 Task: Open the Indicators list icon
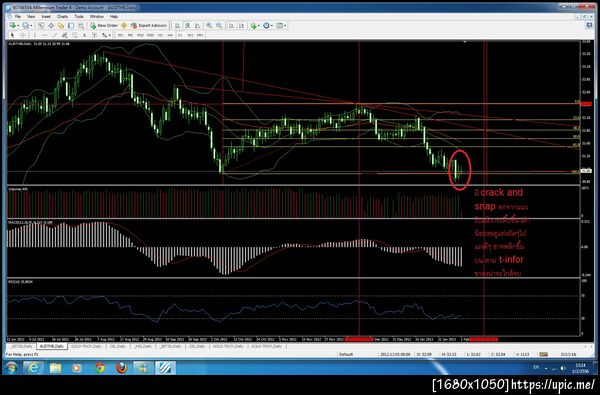(x=253, y=25)
